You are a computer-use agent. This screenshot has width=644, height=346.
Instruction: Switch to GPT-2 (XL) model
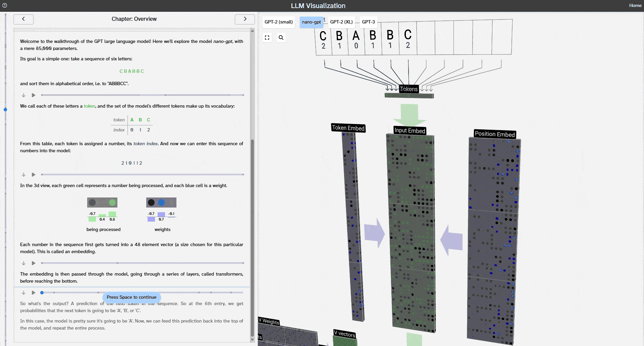341,22
